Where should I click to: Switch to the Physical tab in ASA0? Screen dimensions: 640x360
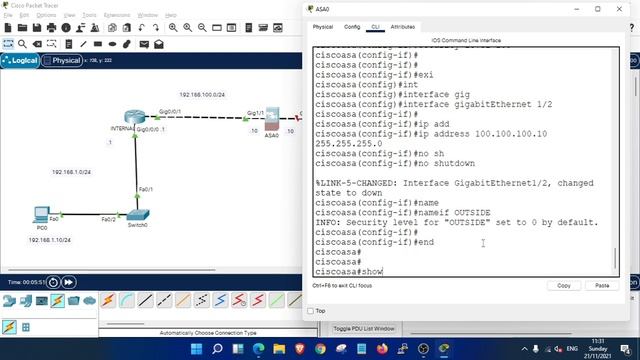323,27
